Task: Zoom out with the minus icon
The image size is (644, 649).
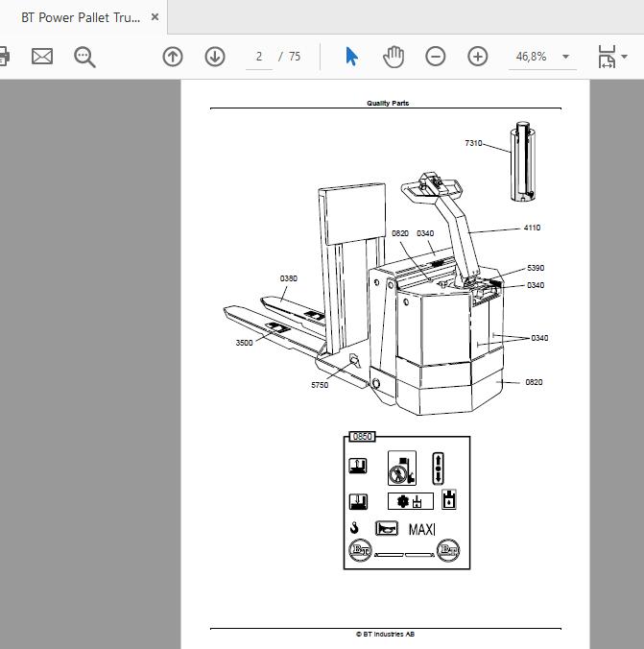Action: pyautogui.click(x=436, y=57)
